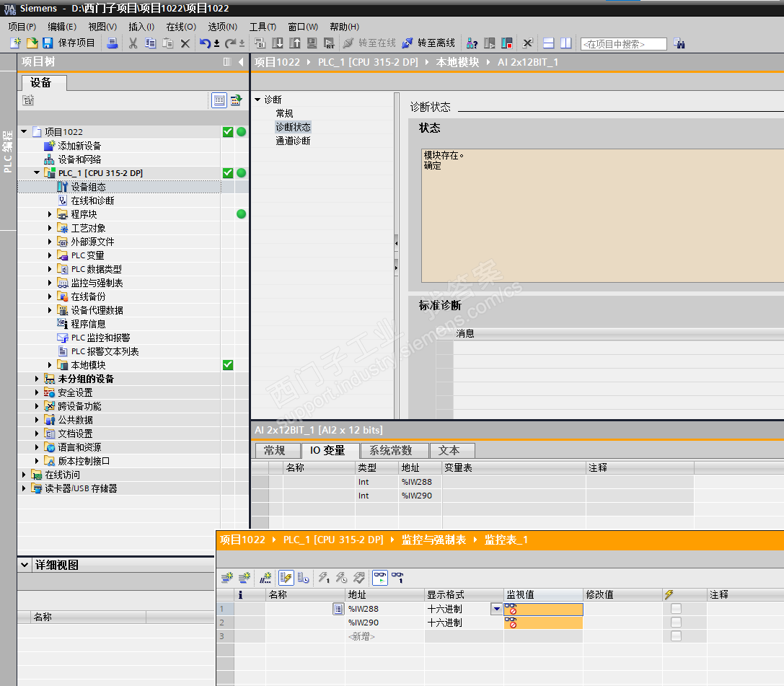Viewport: 784px width, 686px height.
Task: Open the 编辑(E) menu
Action: coord(62,27)
